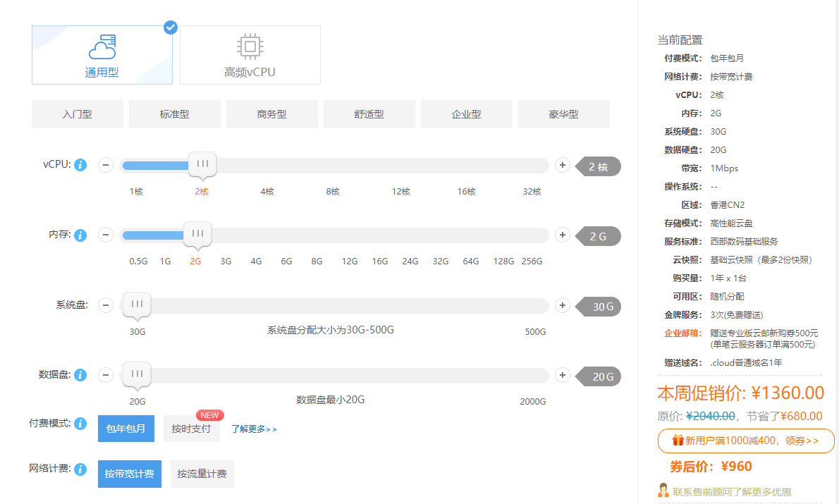Set memory to the 16G mark
Viewport: 839px width, 504px height.
coord(380,261)
